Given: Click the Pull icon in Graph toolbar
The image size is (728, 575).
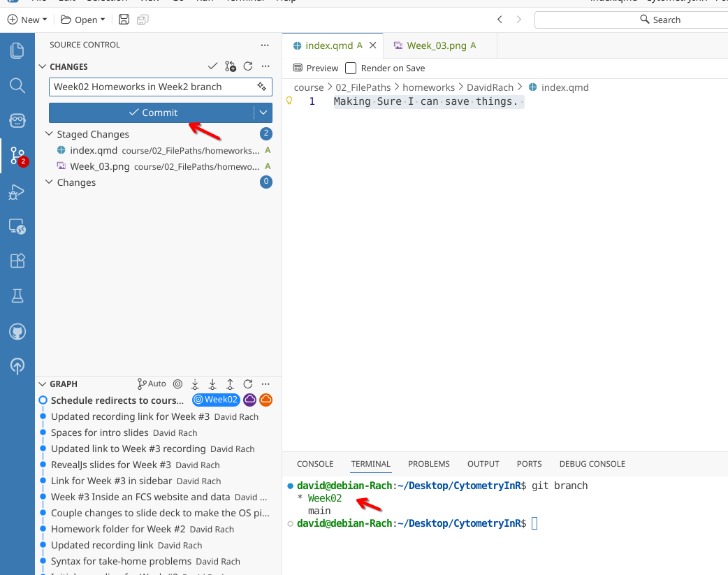Looking at the screenshot, I should tap(212, 384).
